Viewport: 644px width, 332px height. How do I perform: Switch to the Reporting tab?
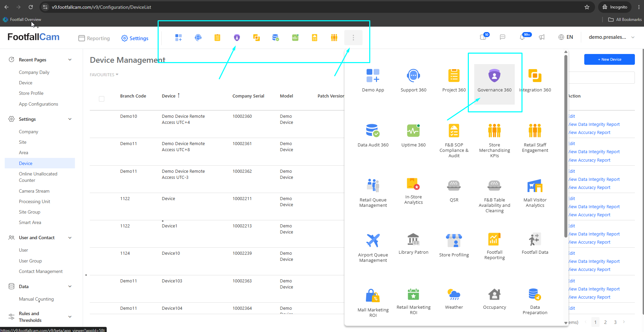(x=94, y=38)
